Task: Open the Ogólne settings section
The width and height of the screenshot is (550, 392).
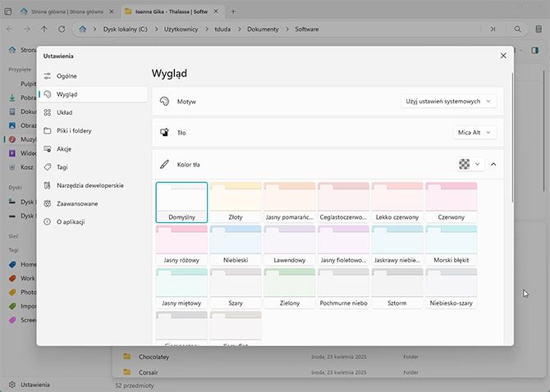Action: 93,76
